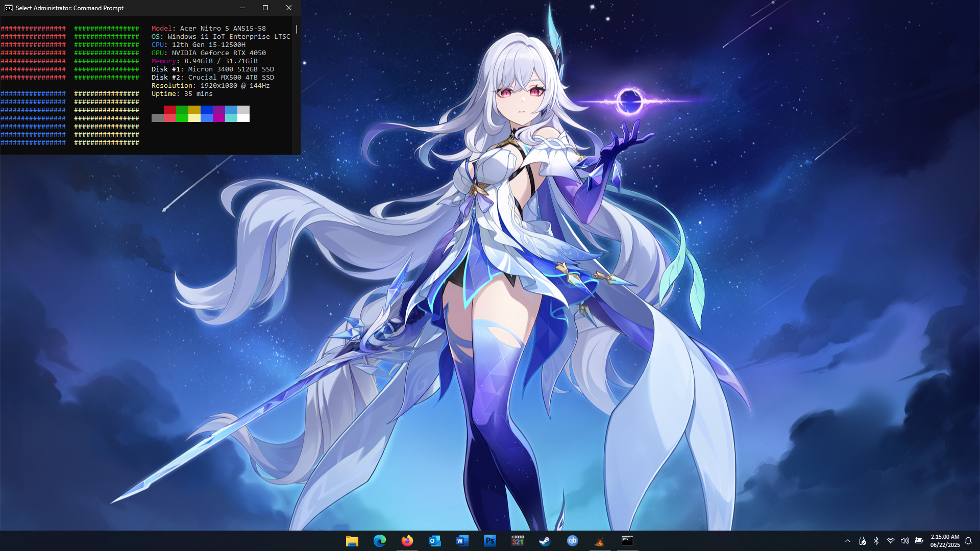
Task: Click the USB security tray icon
Action: click(863, 541)
